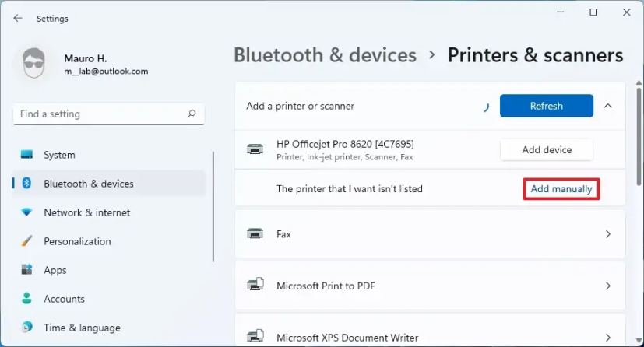Click the Refresh button
Image resolution: width=644 pixels, height=347 pixels.
(546, 106)
